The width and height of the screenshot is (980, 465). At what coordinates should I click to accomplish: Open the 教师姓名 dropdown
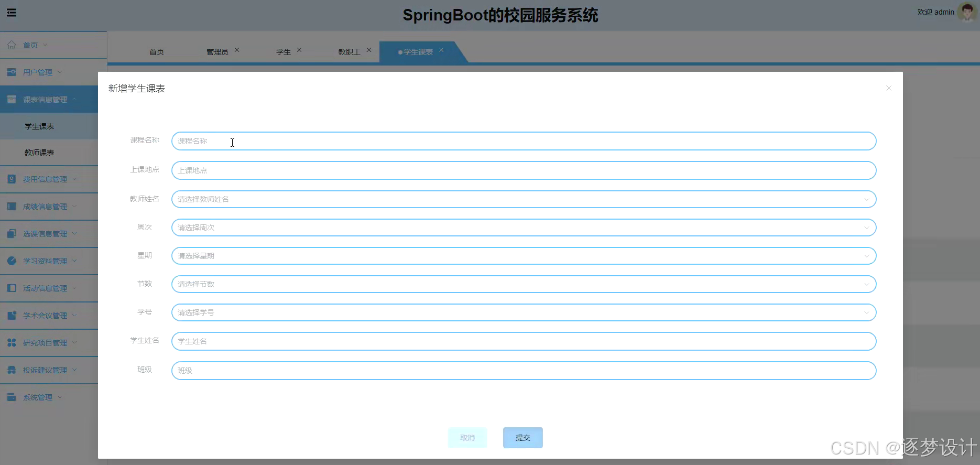click(x=524, y=199)
